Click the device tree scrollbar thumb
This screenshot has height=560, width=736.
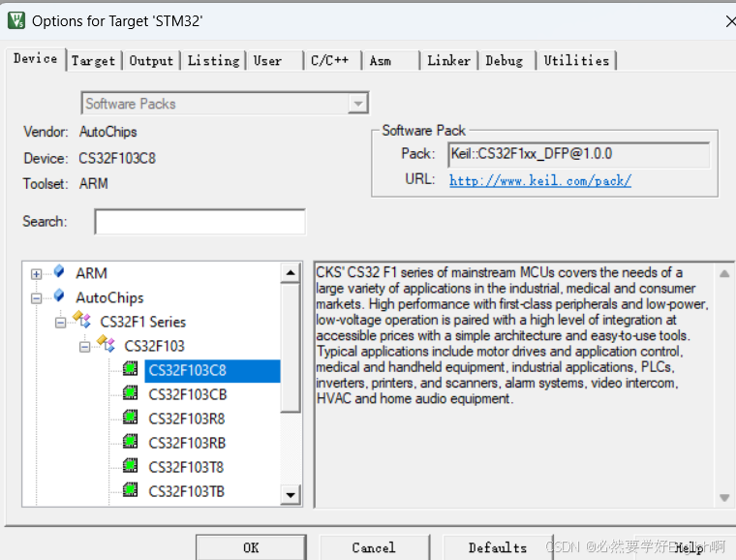click(x=291, y=348)
